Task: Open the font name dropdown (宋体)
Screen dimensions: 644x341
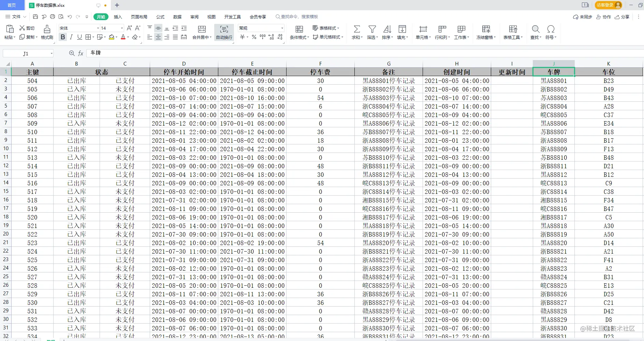Action: point(98,28)
